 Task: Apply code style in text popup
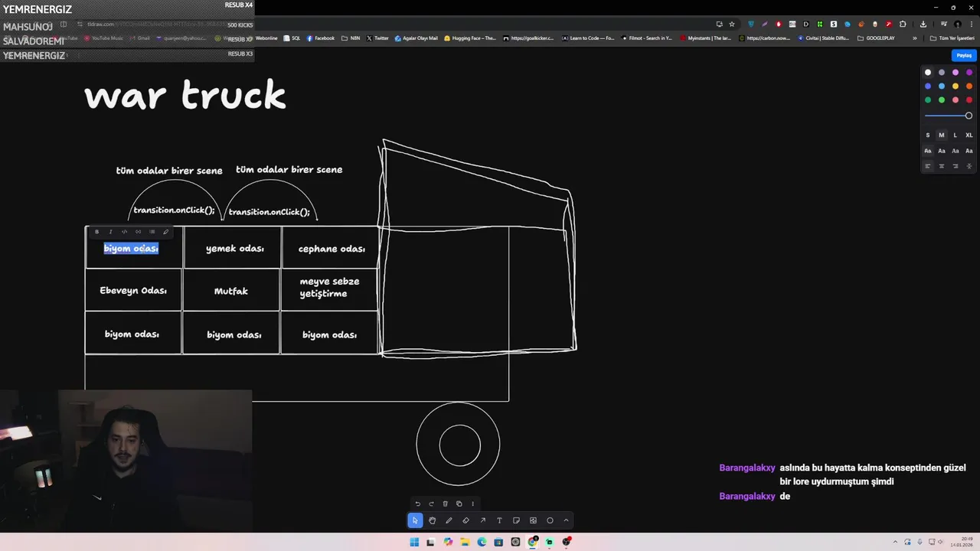tap(124, 232)
